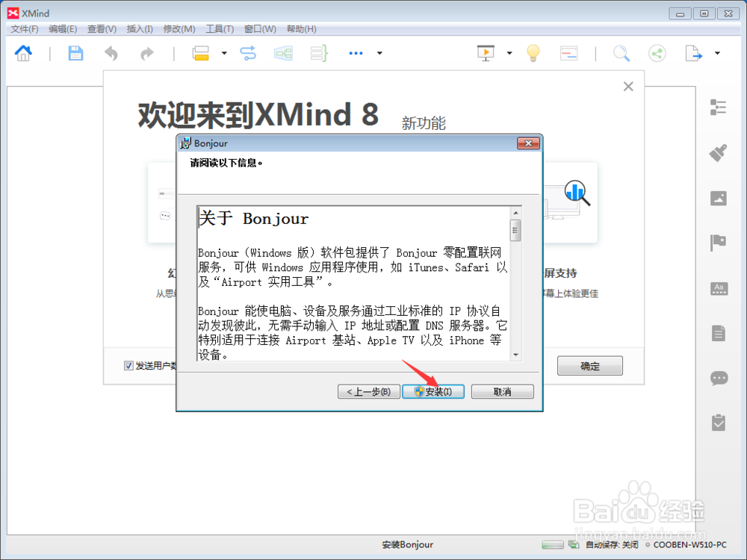Open the 编辑(E) menu
Screen dimensions: 747x560
click(x=63, y=29)
